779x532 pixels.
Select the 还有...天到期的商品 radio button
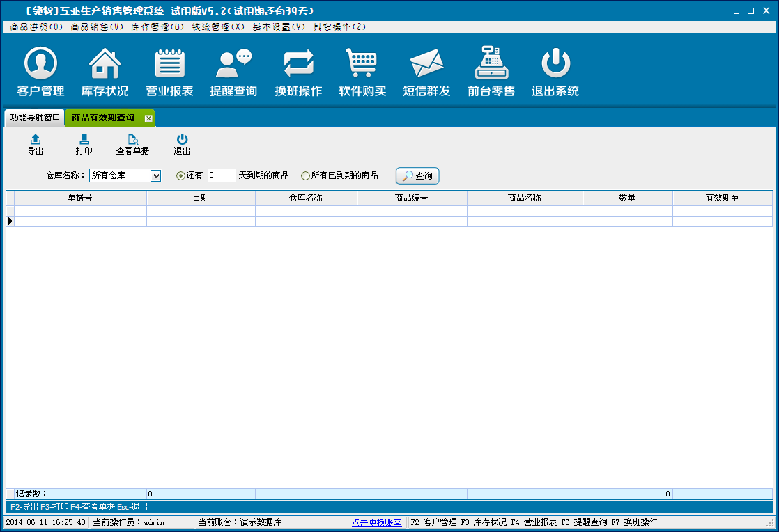point(180,176)
